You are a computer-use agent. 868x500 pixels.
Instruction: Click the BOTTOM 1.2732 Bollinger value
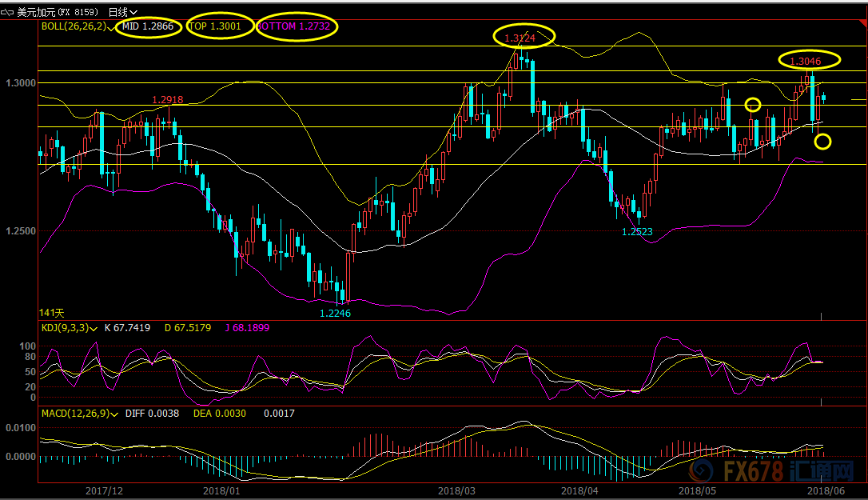pyautogui.click(x=297, y=26)
